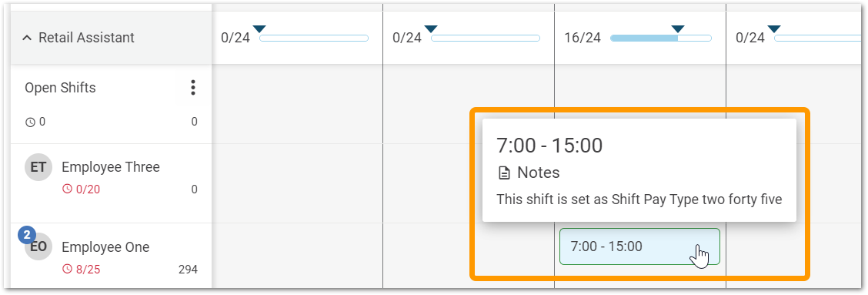868x295 pixels.
Task: Click the Notes document icon in tooltip
Action: pyautogui.click(x=504, y=173)
